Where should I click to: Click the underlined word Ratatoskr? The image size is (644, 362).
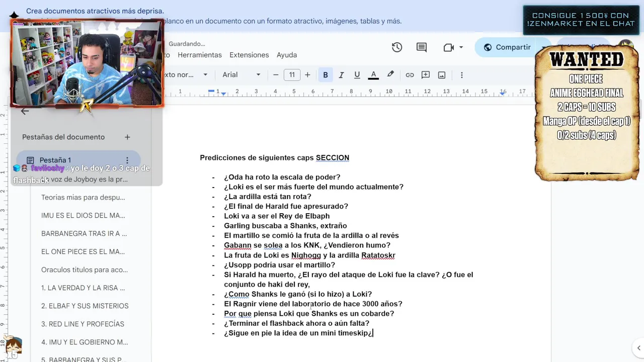point(378,255)
